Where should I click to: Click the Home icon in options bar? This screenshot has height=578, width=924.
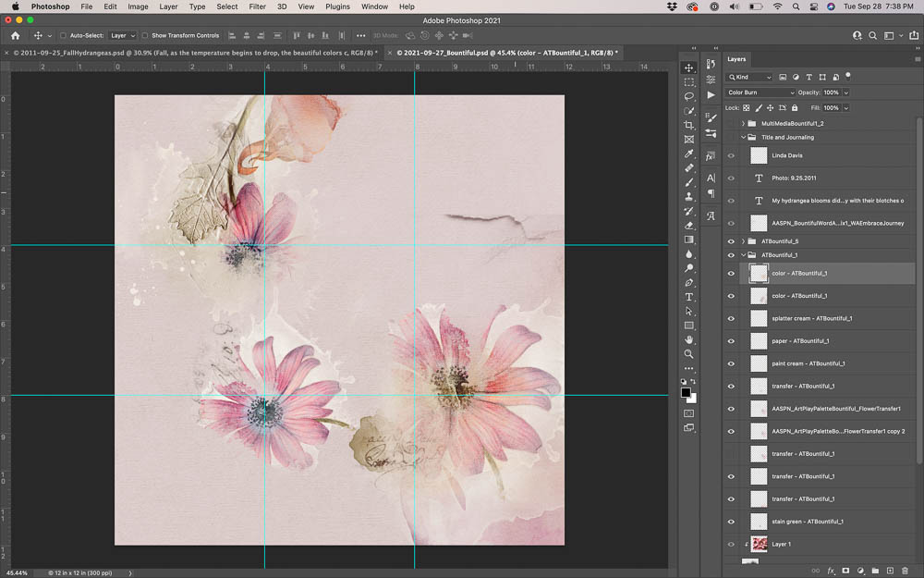pyautogui.click(x=16, y=35)
